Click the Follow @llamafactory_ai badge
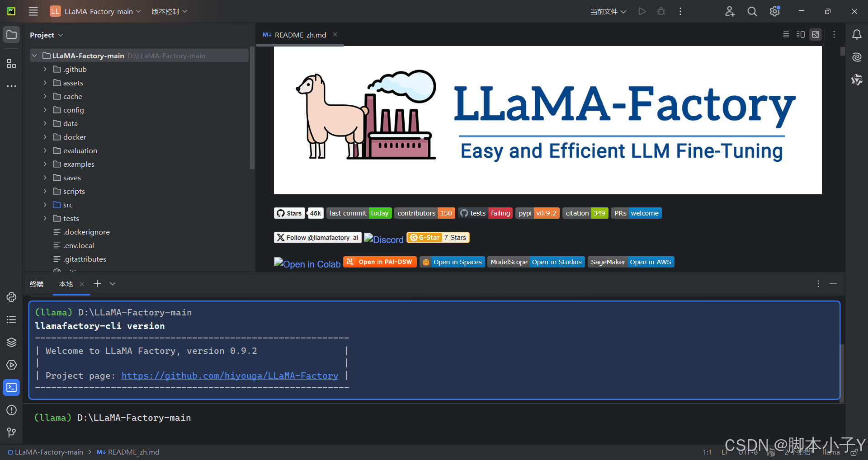 317,237
